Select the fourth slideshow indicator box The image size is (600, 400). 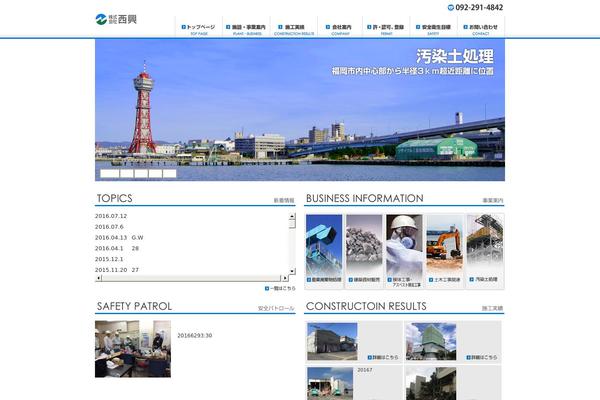[155, 174]
